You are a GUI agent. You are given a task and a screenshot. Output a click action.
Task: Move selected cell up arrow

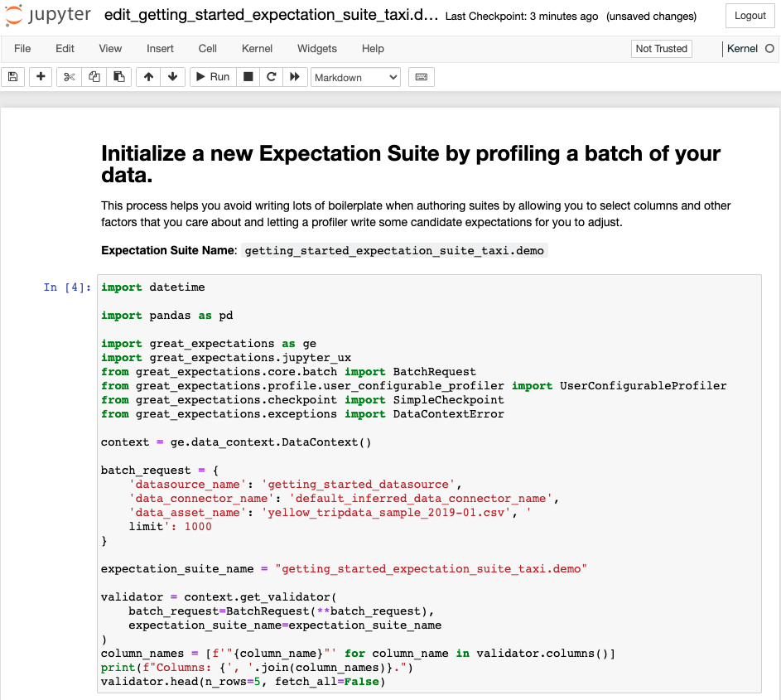pos(148,77)
